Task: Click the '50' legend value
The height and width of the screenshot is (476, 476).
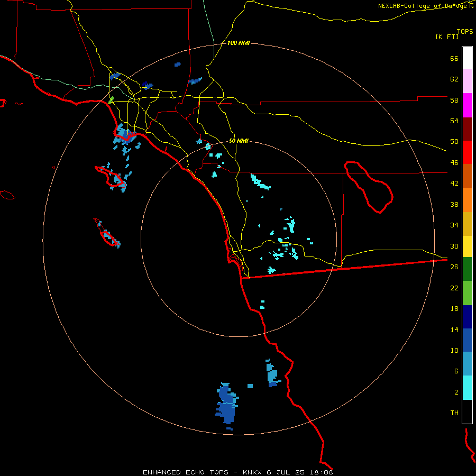Action: 454,142
